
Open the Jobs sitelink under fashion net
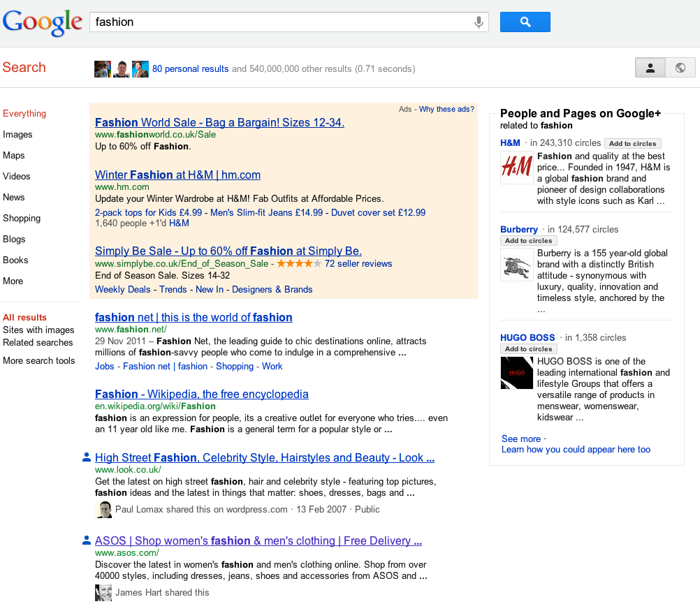coord(105,366)
